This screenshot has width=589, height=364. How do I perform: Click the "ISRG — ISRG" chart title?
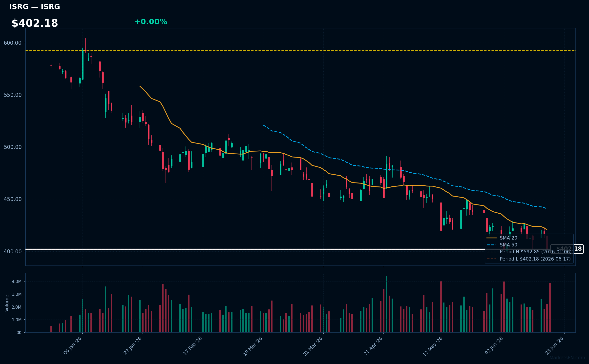(35, 7)
